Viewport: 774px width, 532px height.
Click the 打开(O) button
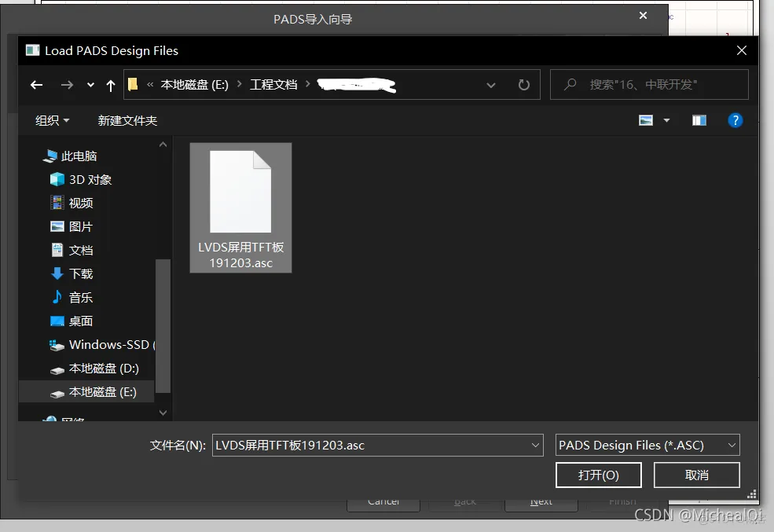point(598,475)
